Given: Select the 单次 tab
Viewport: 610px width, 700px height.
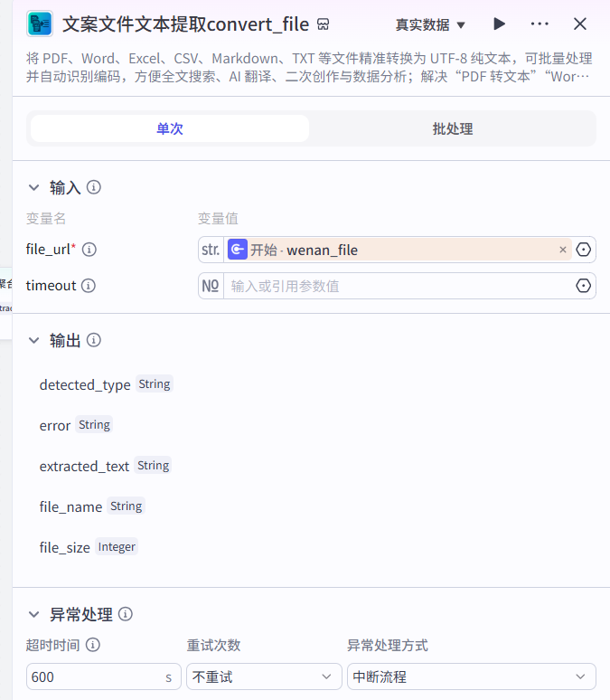Looking at the screenshot, I should [170, 128].
